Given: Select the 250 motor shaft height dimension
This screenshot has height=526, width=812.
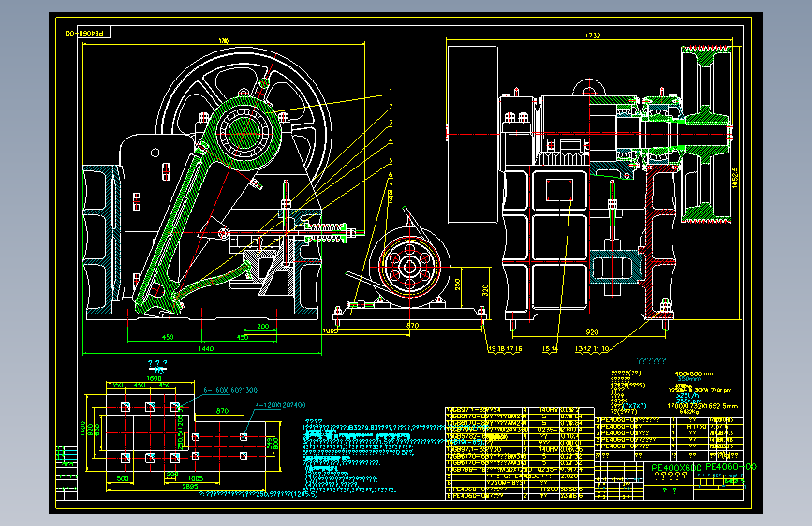Looking at the screenshot, I should click(457, 285).
